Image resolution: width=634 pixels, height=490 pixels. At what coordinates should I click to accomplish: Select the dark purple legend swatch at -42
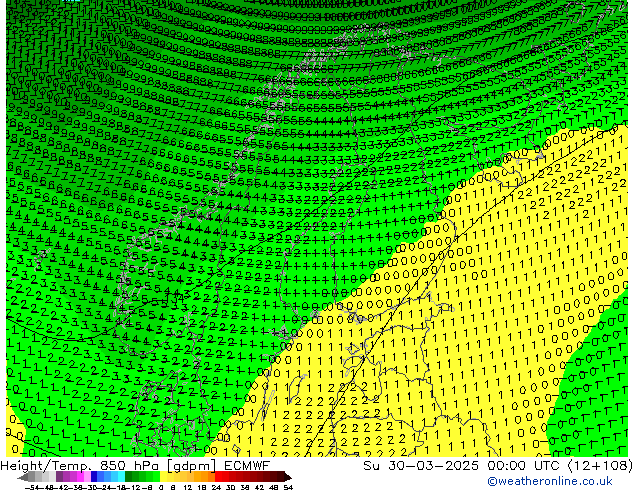pyautogui.click(x=59, y=477)
